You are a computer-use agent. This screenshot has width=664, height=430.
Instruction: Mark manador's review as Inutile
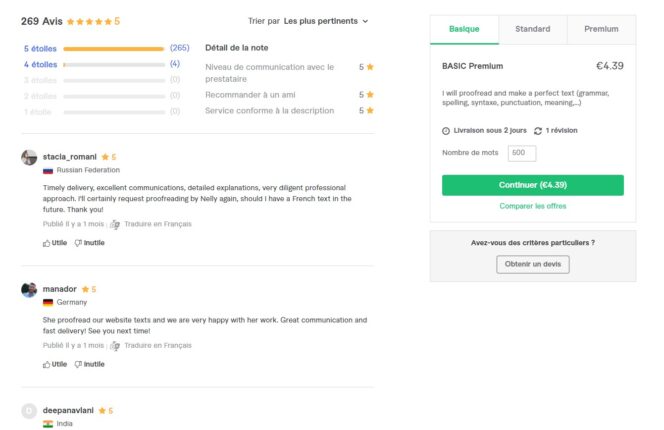(x=89, y=364)
